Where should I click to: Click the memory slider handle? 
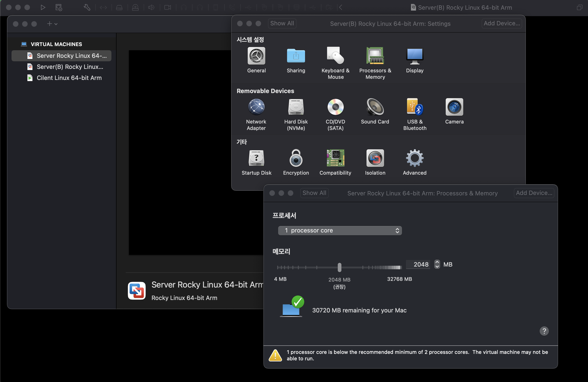tap(339, 267)
